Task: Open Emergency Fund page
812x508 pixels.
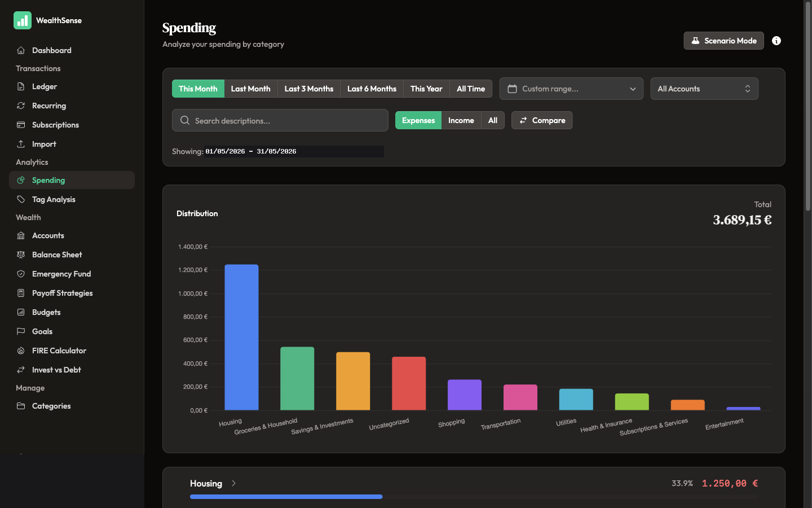Action: point(72,274)
